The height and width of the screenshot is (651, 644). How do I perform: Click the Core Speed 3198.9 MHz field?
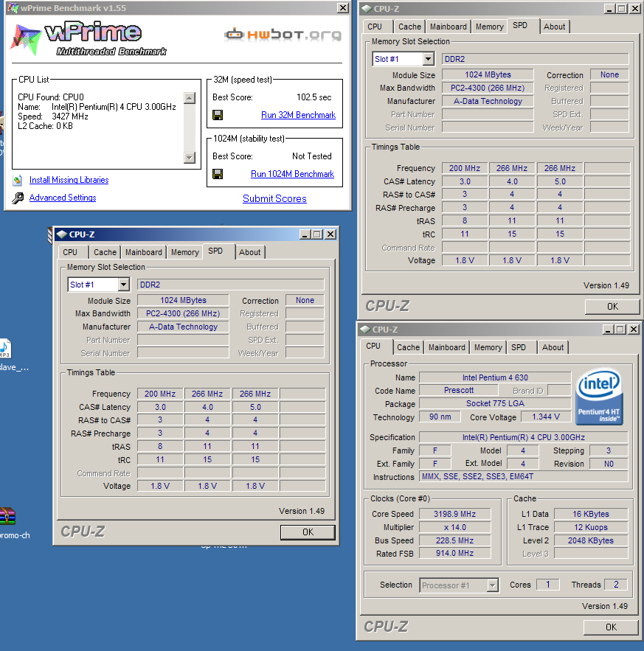click(x=455, y=514)
